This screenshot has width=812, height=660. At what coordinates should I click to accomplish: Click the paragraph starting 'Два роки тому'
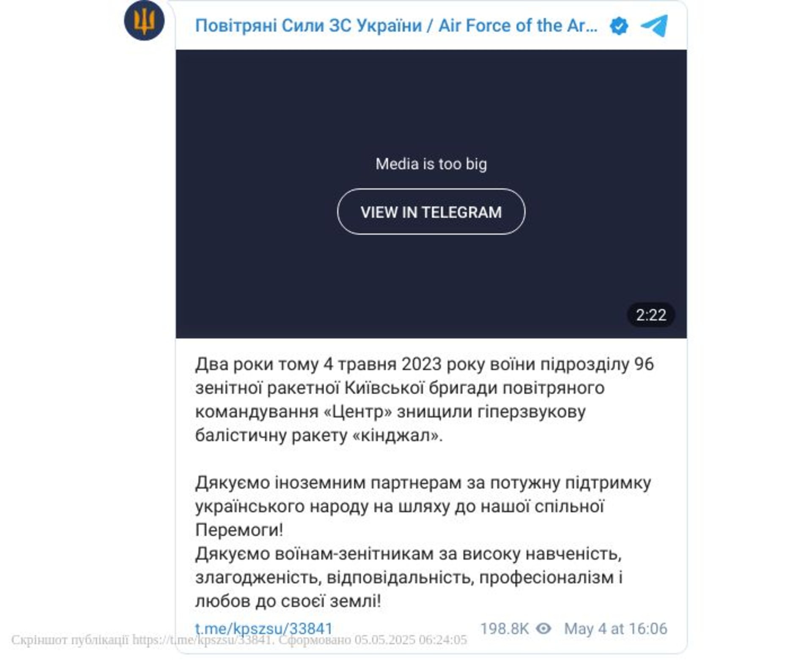point(424,399)
